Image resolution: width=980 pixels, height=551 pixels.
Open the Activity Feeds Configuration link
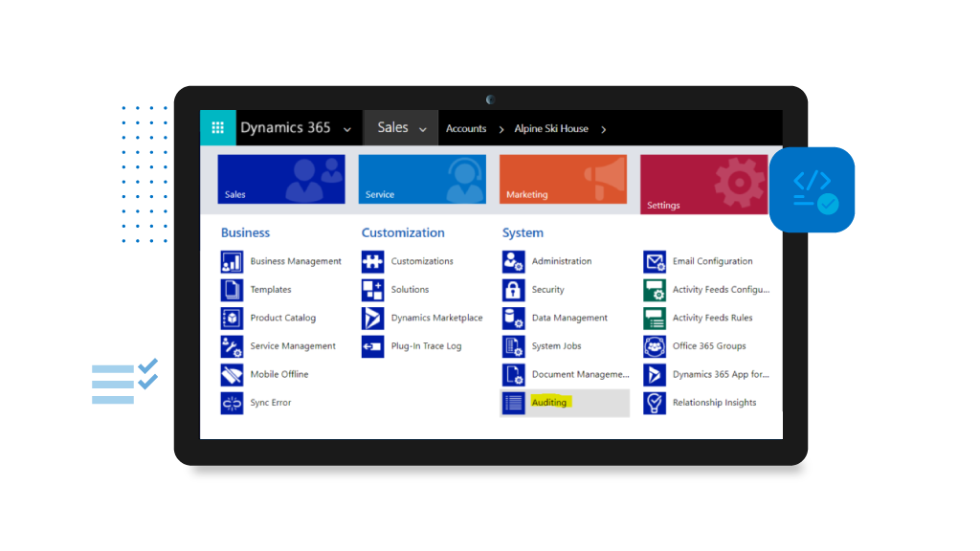722,289
